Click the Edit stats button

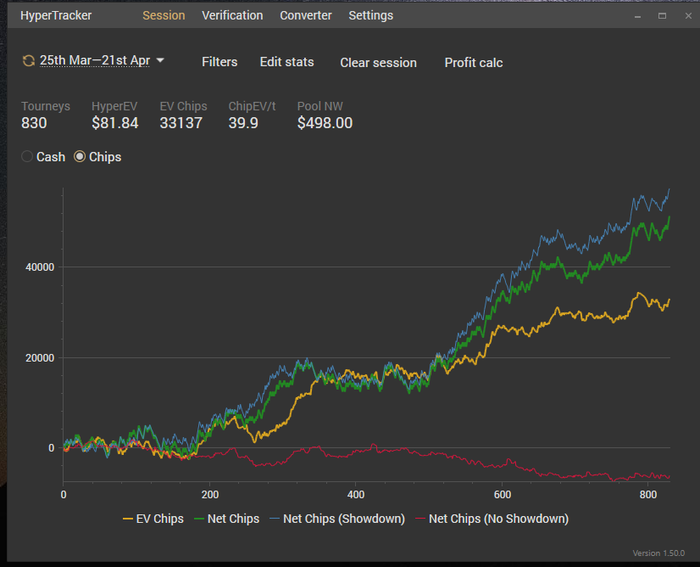(x=287, y=62)
